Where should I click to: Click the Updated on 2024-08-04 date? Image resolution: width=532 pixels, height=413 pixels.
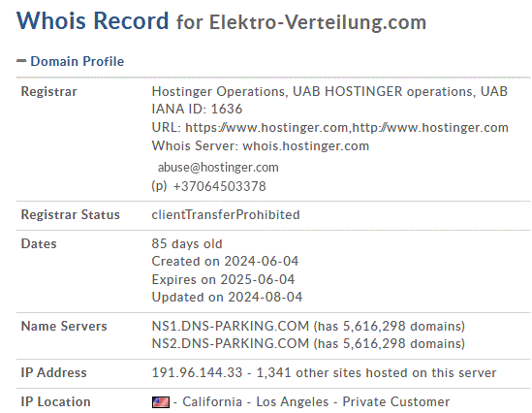(227, 298)
